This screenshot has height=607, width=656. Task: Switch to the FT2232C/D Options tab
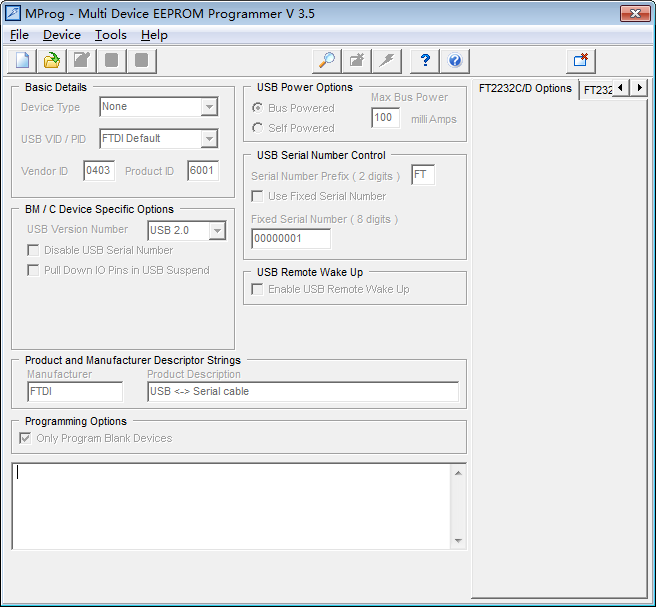[x=525, y=88]
